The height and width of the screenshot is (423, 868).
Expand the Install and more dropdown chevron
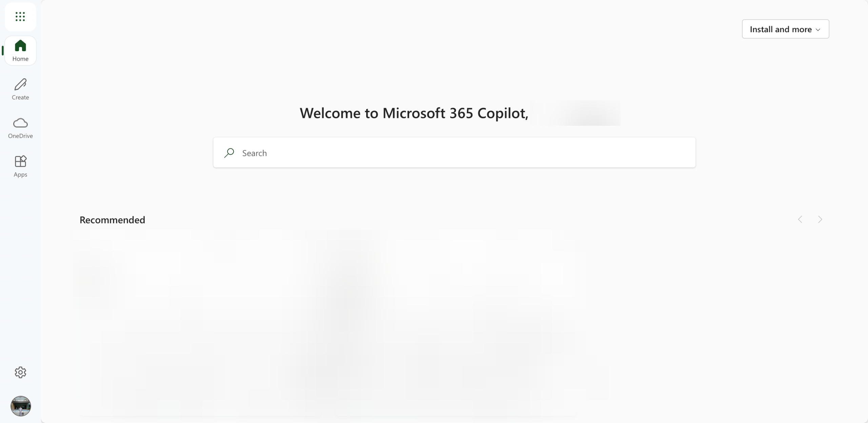(818, 29)
